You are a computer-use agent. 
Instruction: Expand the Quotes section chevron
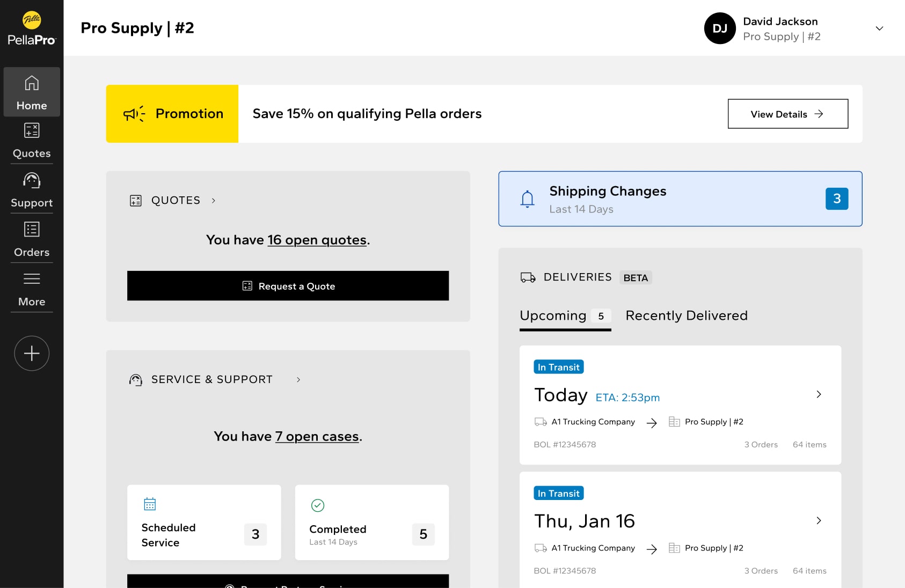[x=214, y=201]
